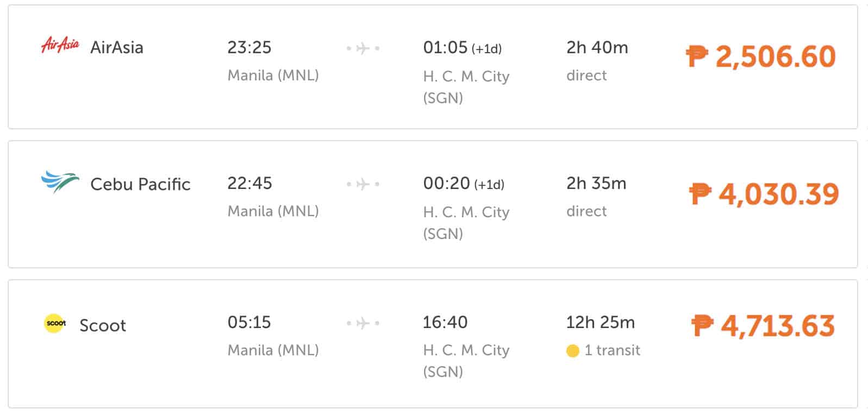Click the 16:40 arrival time for Scoot
The height and width of the screenshot is (415, 868).
pyautogui.click(x=445, y=323)
